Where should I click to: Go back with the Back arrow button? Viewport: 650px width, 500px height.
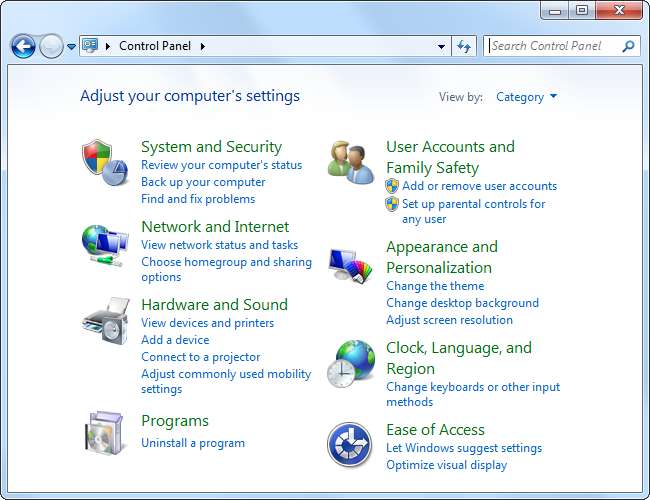point(23,46)
